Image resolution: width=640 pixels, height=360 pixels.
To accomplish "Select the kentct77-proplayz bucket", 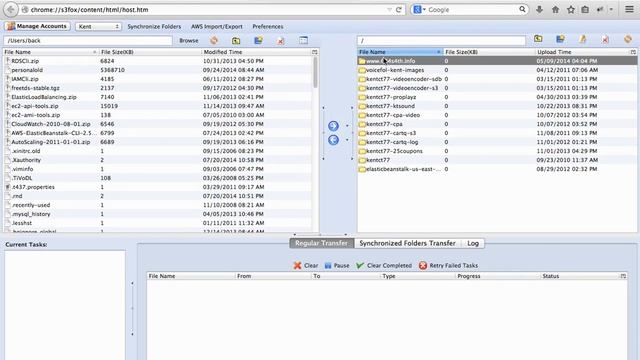I will [x=497, y=97].
